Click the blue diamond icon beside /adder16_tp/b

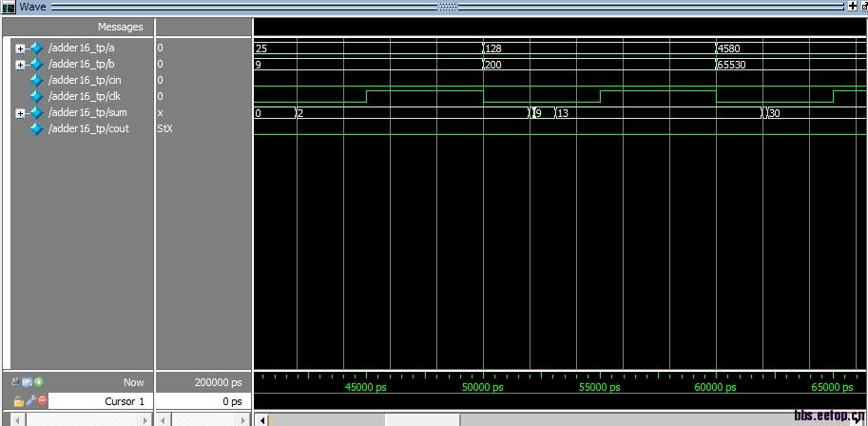pyautogui.click(x=36, y=65)
